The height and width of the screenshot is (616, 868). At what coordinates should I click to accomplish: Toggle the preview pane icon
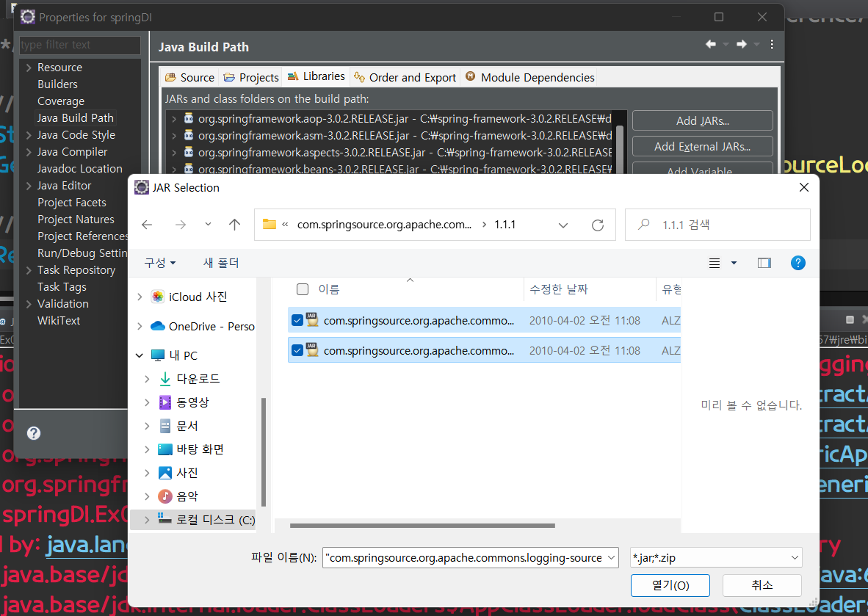[x=764, y=263]
